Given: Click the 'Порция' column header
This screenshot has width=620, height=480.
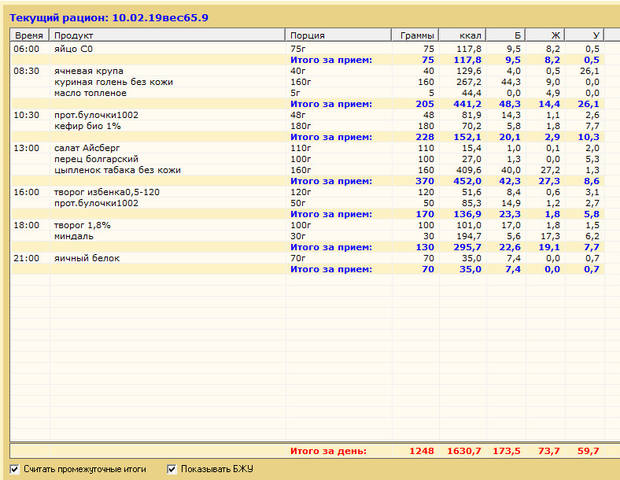Looking at the screenshot, I should 338,35.
